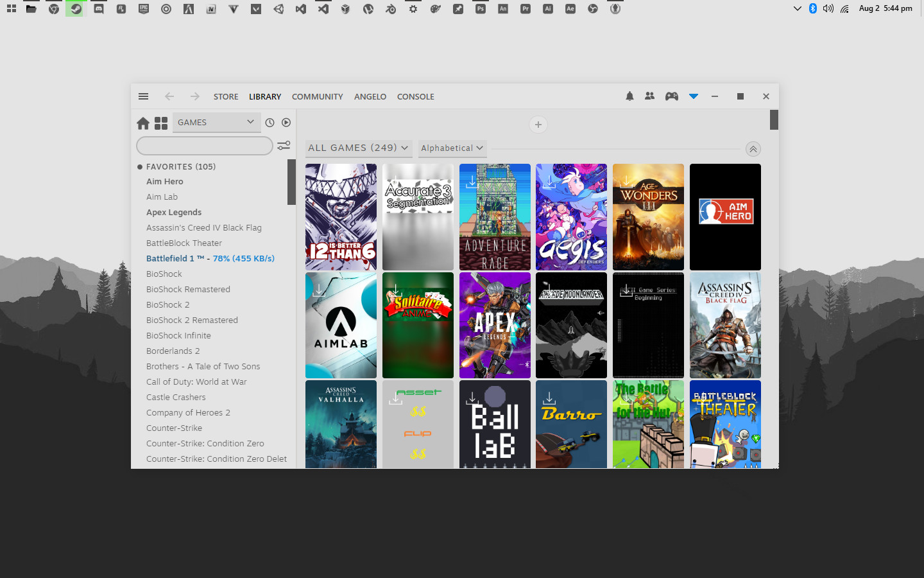Open Blender from the taskbar
The width and height of the screenshot is (924, 578).
[x=391, y=9]
